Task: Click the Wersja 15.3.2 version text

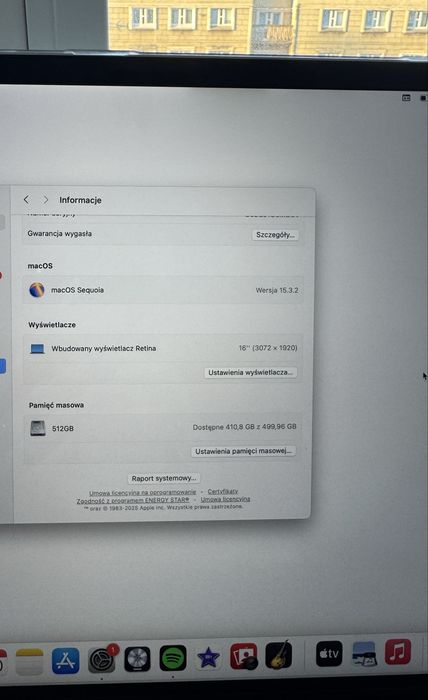Action: pyautogui.click(x=277, y=290)
